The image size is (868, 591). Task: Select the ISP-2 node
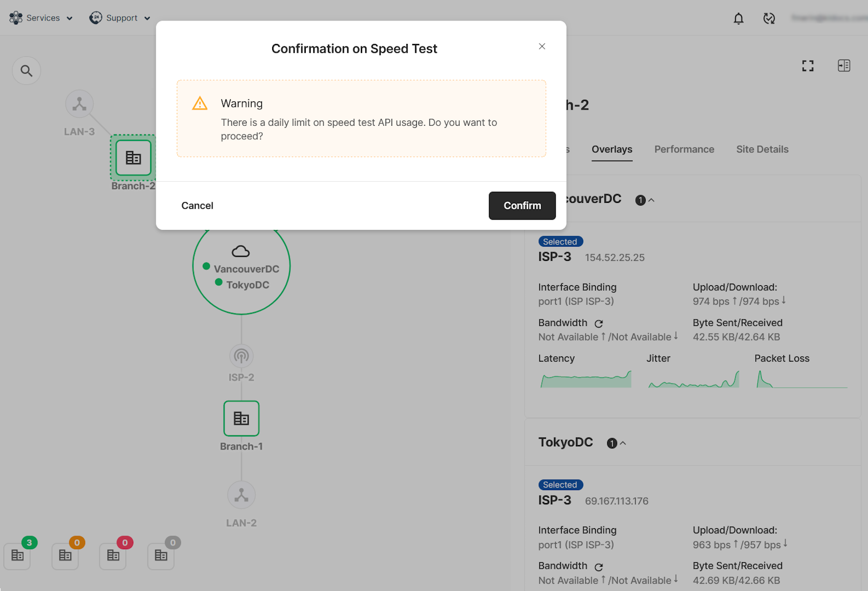tap(241, 356)
